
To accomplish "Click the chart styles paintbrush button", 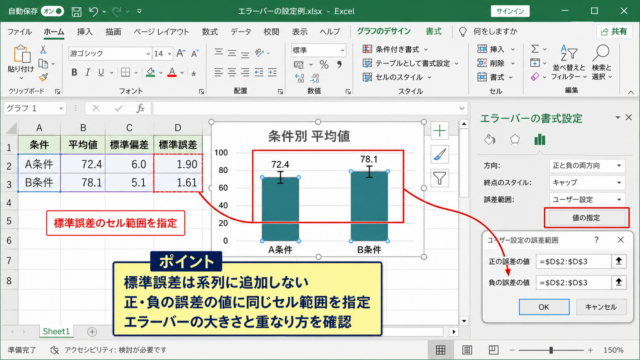I will (x=440, y=154).
